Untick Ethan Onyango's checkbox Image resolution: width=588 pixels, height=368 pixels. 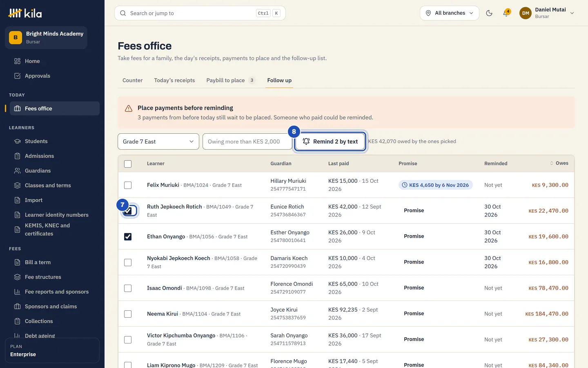tap(128, 236)
